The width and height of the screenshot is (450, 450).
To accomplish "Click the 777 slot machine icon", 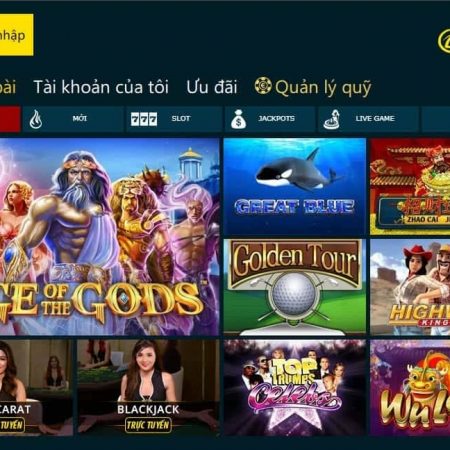I will [x=144, y=119].
